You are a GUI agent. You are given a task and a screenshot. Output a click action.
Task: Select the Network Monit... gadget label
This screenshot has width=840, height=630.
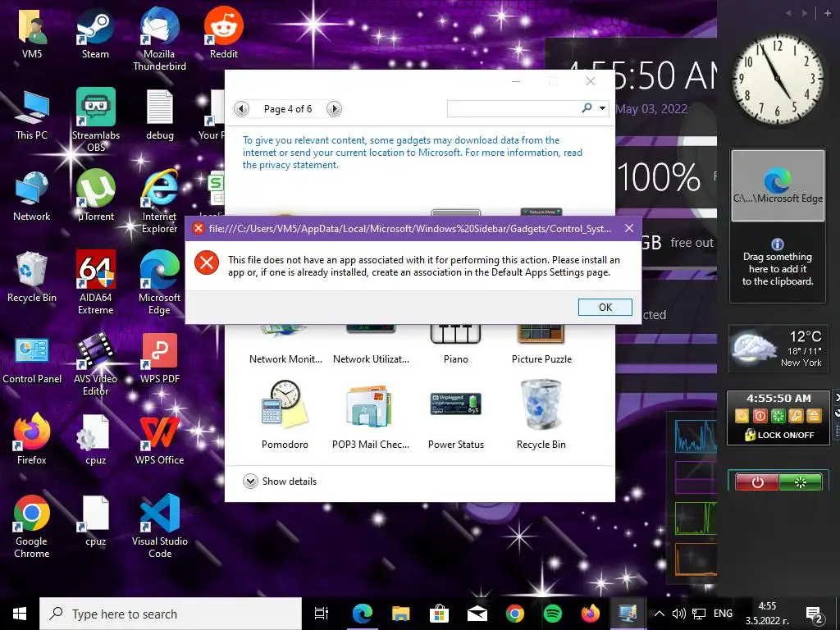pyautogui.click(x=285, y=359)
